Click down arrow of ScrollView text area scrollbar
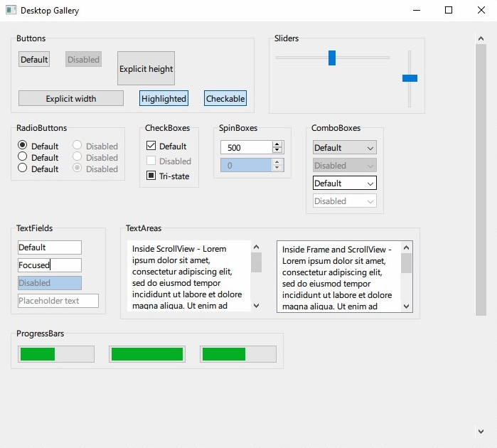 point(257,306)
